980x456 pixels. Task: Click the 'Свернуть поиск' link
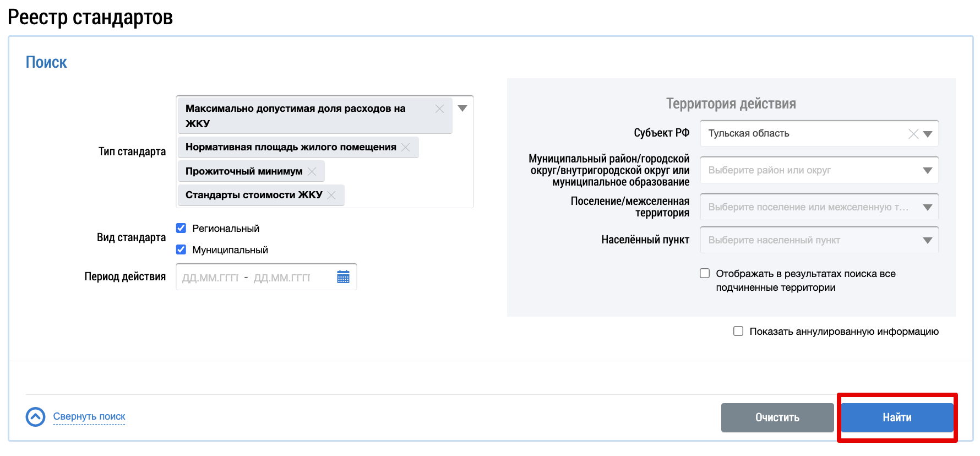point(89,416)
